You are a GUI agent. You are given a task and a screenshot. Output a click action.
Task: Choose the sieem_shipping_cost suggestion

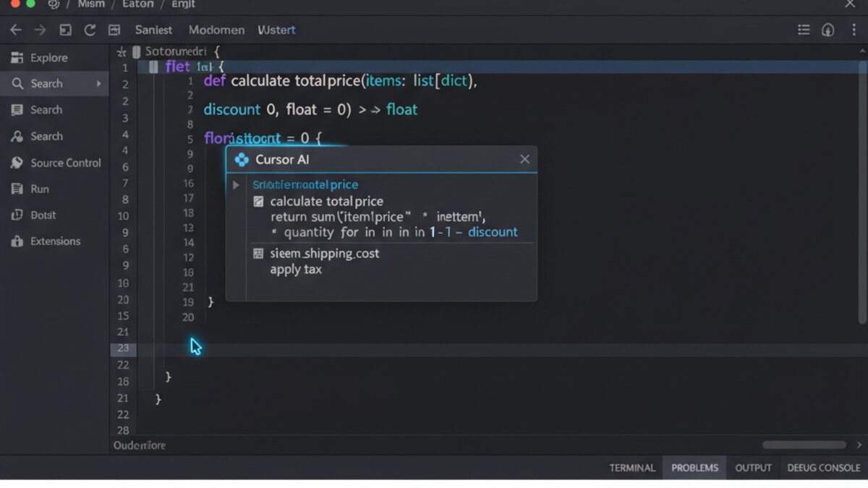coord(325,254)
